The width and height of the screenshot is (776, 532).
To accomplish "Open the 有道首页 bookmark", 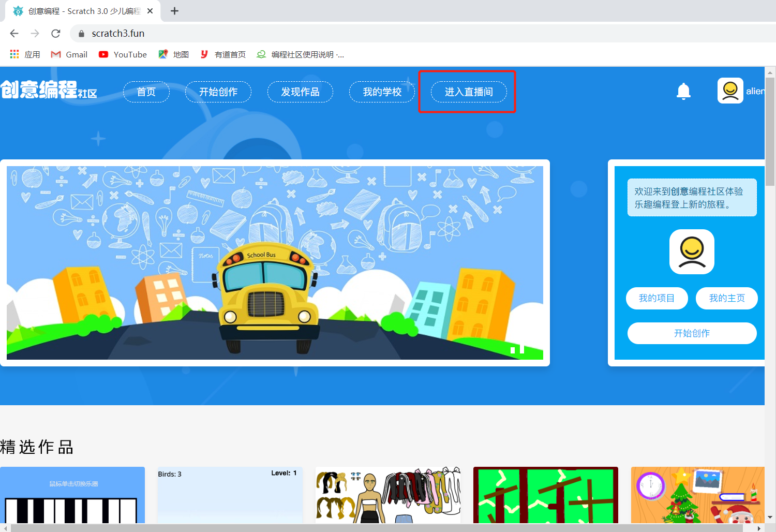I will point(223,54).
